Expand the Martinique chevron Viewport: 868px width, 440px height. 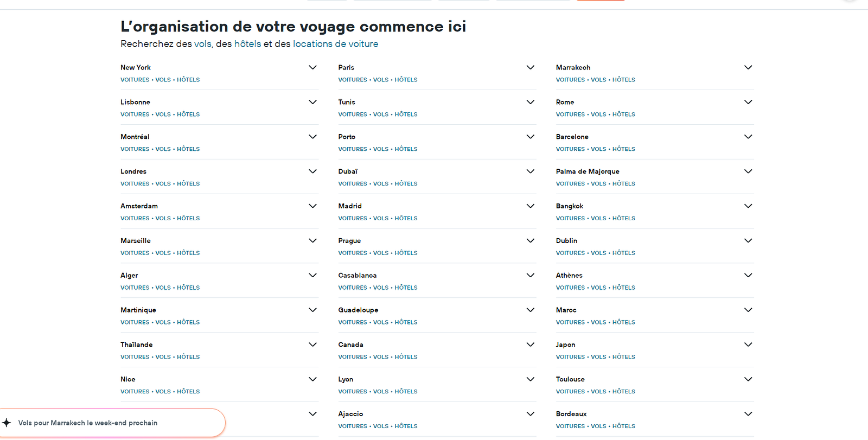click(313, 310)
